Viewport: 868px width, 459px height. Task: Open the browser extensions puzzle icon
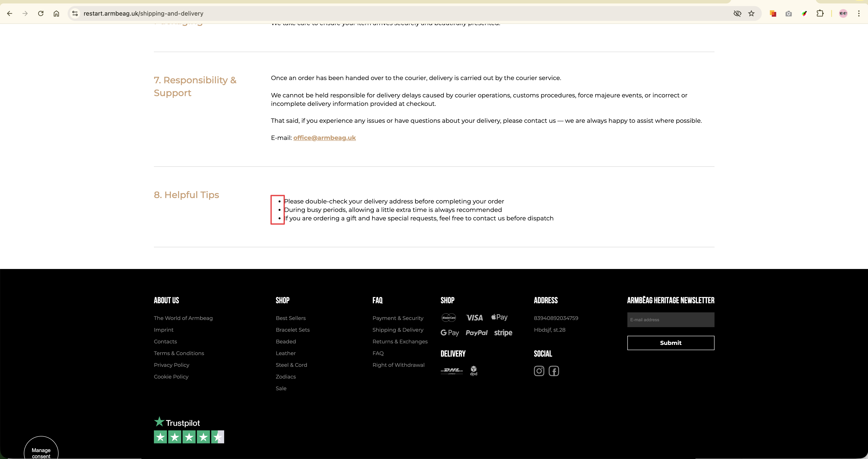(820, 13)
